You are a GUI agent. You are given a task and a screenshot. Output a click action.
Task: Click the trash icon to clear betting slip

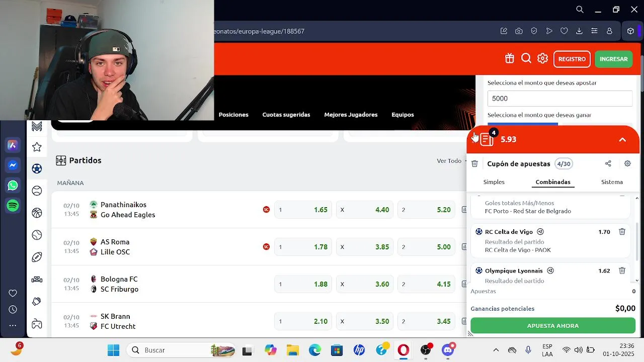[474, 163]
